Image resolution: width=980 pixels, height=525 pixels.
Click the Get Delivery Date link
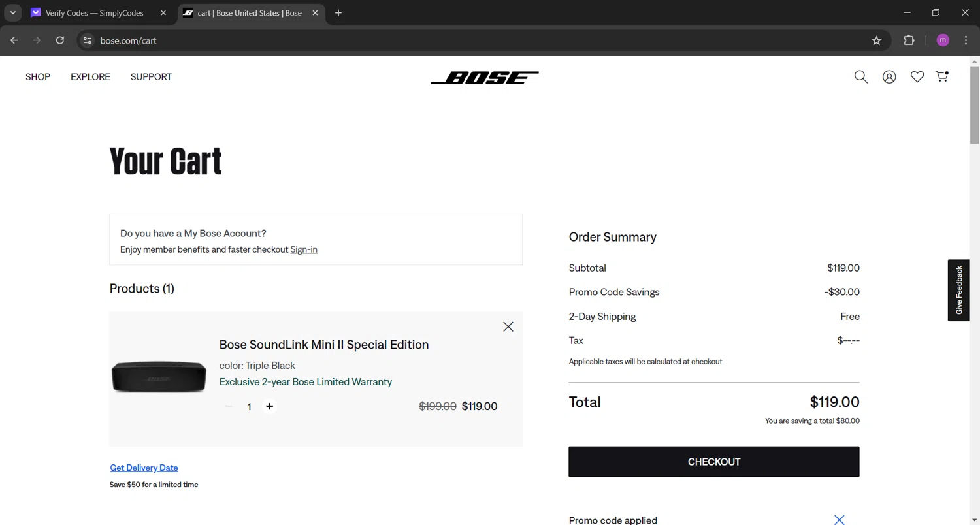[144, 468]
